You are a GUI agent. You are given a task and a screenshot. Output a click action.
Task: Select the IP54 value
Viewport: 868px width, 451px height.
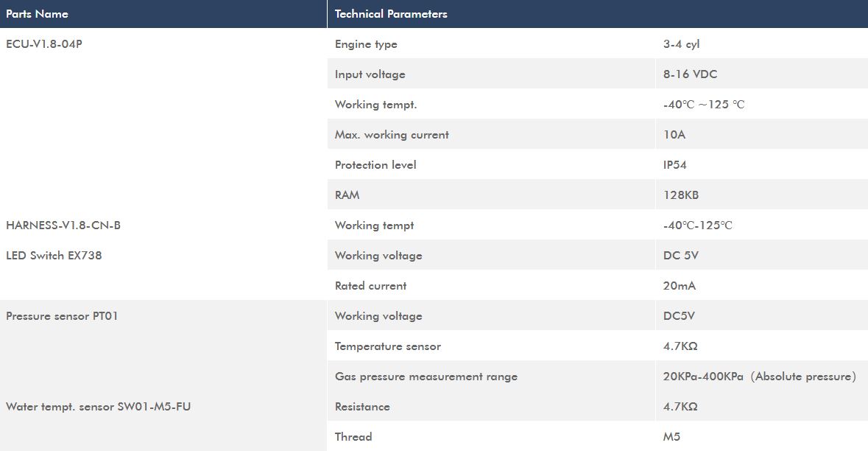pos(674,165)
